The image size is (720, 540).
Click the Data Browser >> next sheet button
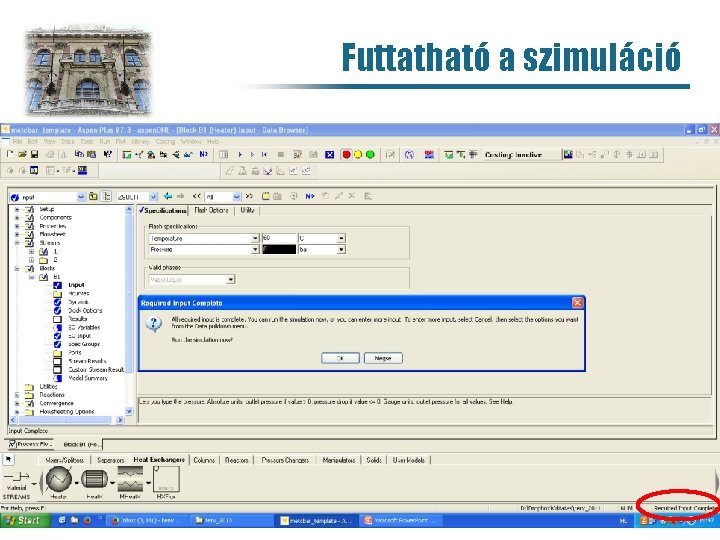click(249, 197)
